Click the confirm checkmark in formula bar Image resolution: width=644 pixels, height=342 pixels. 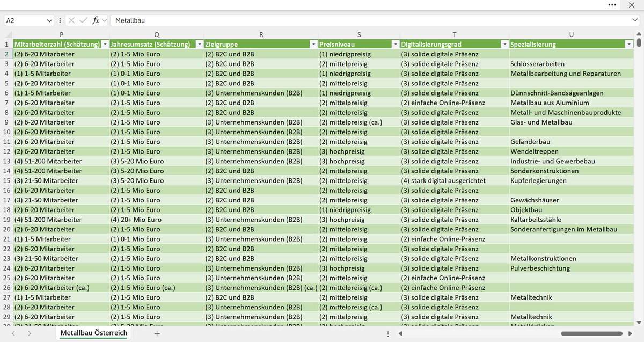tap(84, 20)
